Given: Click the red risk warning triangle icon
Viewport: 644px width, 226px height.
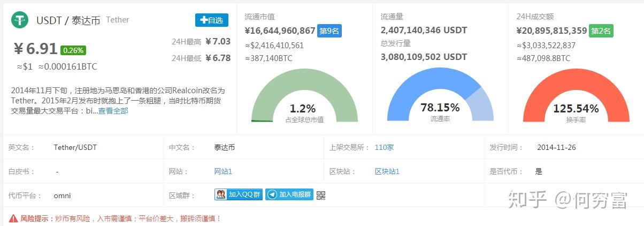Looking at the screenshot, I should (13, 219).
